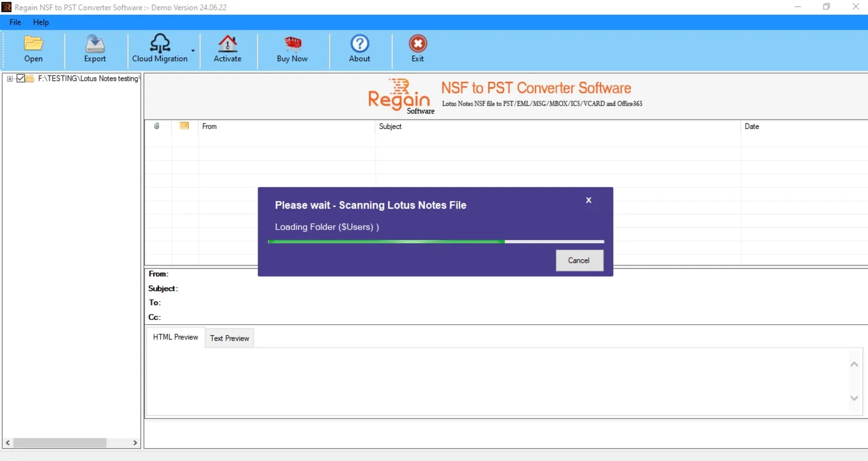Screen dimensions: 868x461
Task: Open an NSF file with Open icon
Action: click(33, 50)
